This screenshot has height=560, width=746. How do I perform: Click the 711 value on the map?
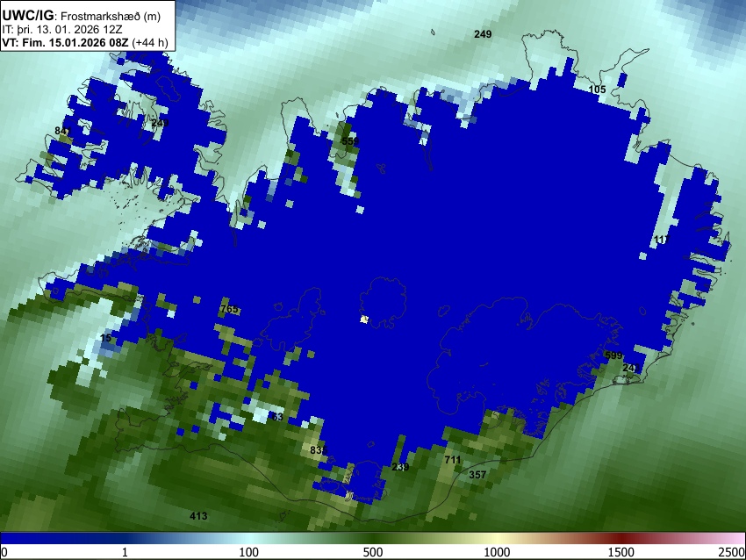[x=453, y=460]
